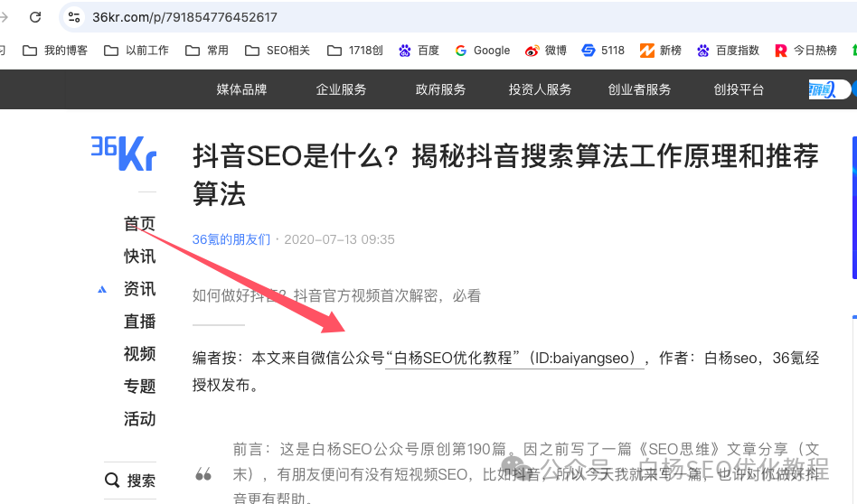Open 政府服务 in top navigation
The height and width of the screenshot is (504, 857).
440,89
